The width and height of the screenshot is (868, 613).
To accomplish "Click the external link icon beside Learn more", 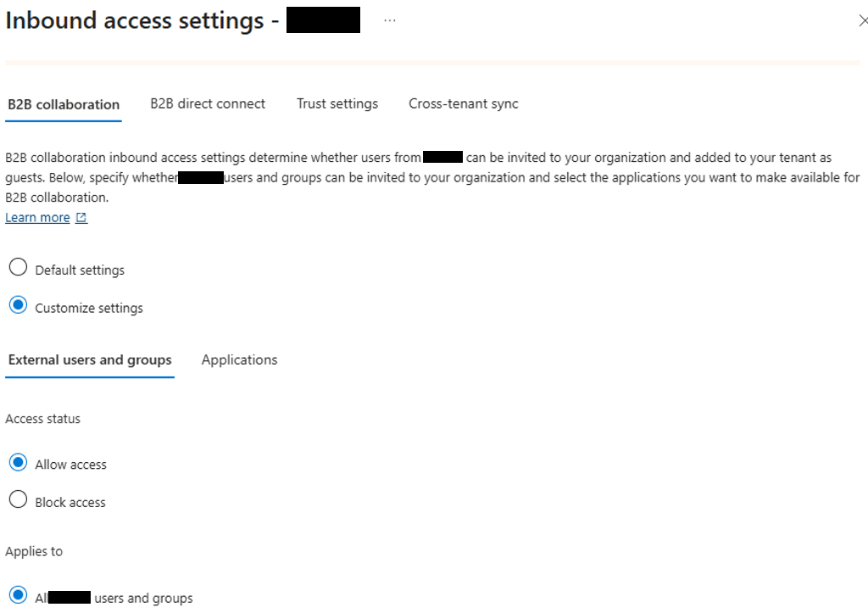I will click(81, 218).
